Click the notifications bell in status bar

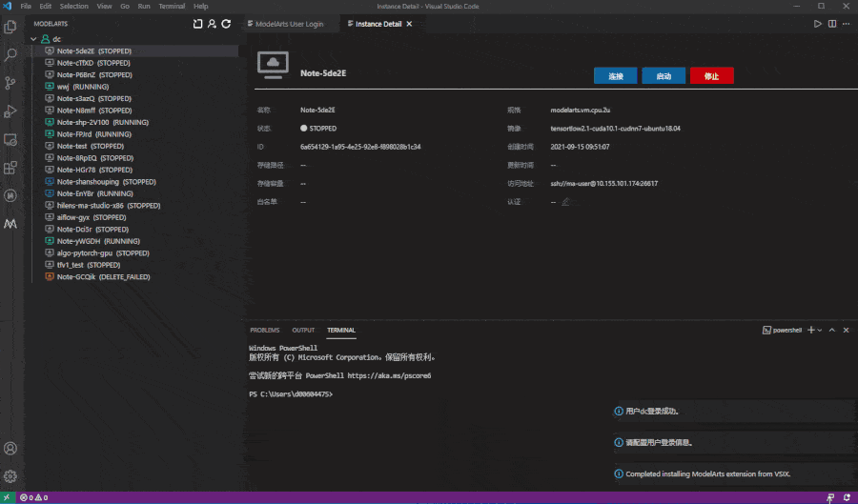pyautogui.click(x=847, y=497)
